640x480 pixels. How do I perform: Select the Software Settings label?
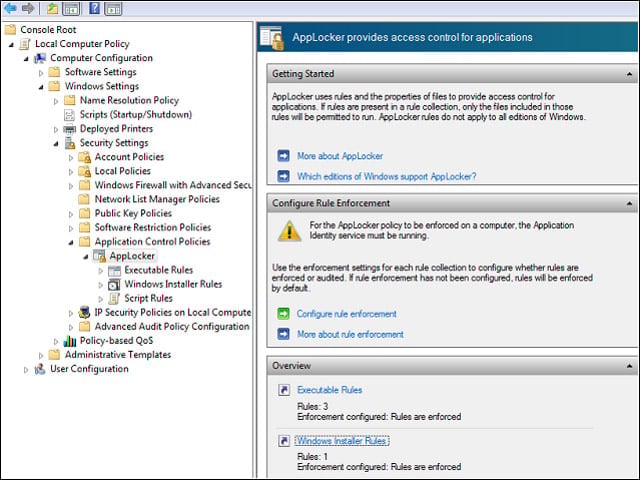(100, 72)
